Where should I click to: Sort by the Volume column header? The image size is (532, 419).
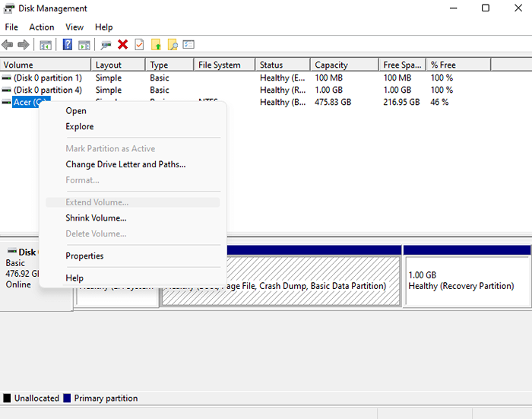[x=46, y=65]
